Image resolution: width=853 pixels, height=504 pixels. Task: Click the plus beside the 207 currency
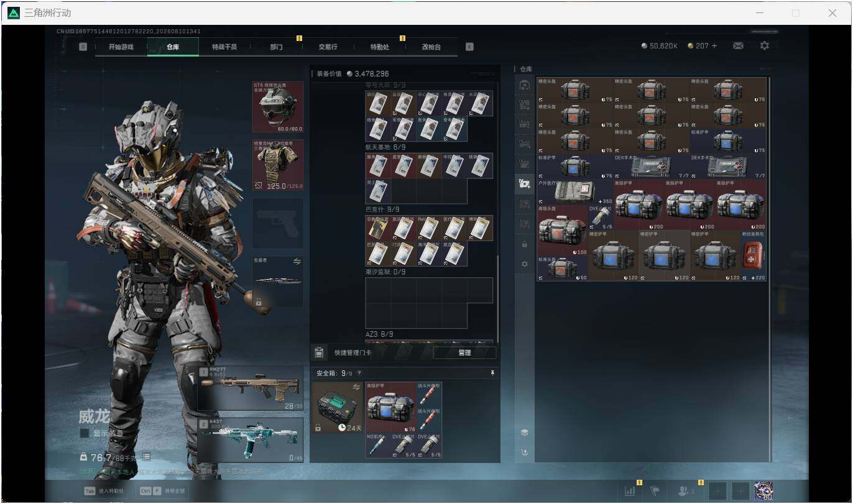tap(714, 46)
